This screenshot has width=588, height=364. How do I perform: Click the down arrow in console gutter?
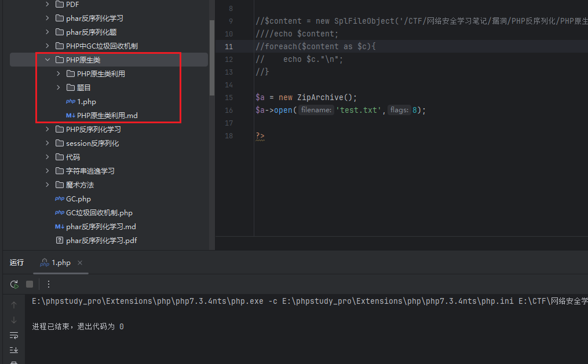click(x=14, y=320)
